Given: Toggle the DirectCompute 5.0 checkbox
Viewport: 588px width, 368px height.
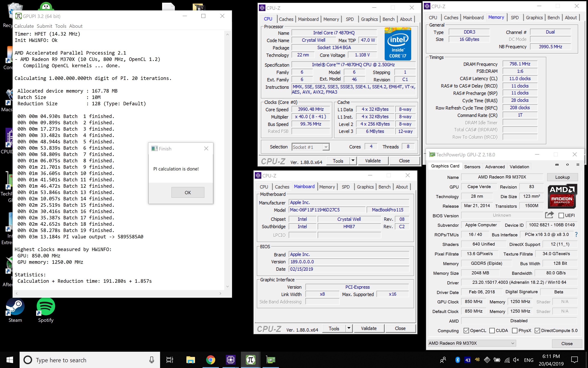Looking at the screenshot, I should 537,330.
